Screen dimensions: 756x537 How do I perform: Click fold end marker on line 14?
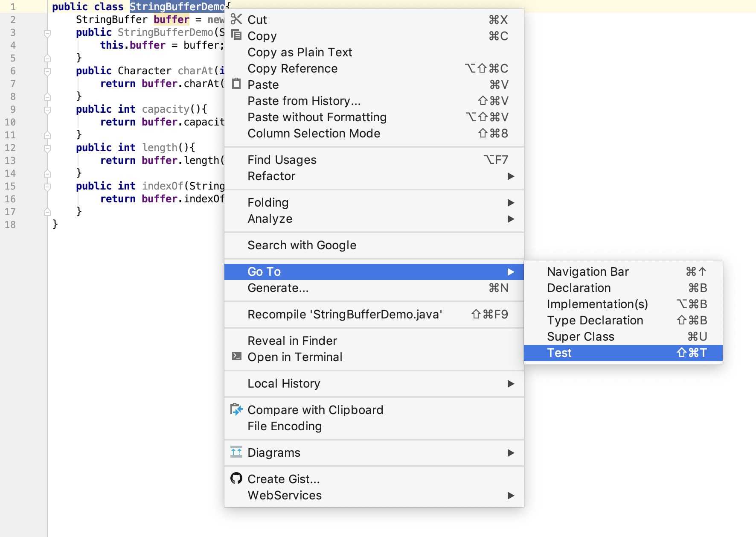point(47,173)
